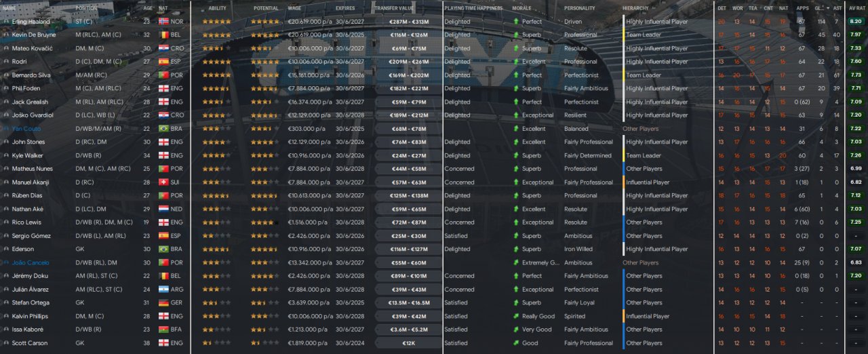868x354 pixels.
Task: Open the Sergio Gómez player name
Action: point(30,236)
